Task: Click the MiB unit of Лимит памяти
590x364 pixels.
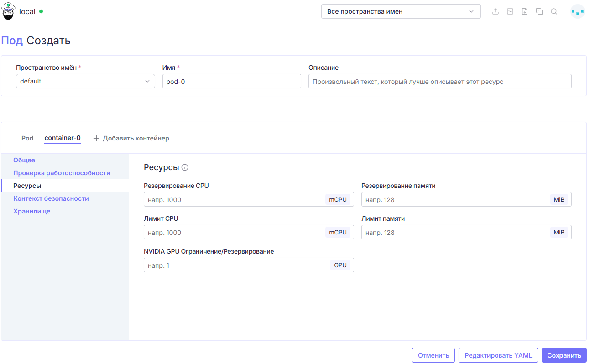Action: [x=559, y=232]
